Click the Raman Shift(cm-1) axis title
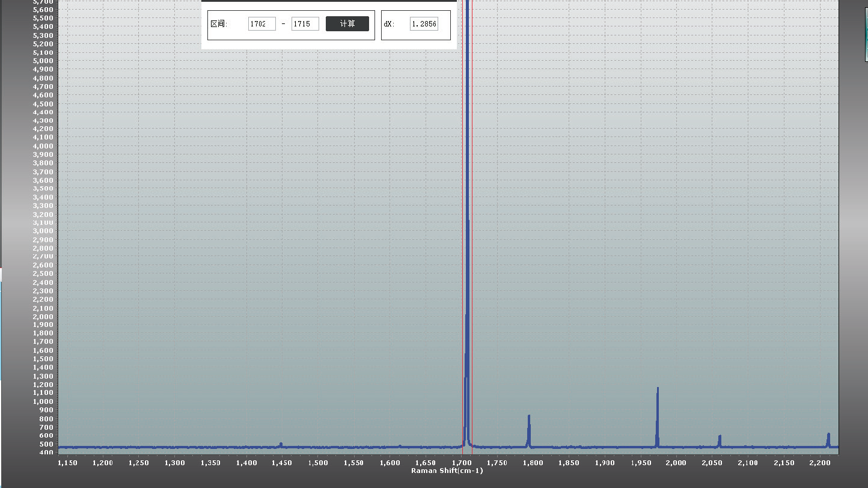This screenshot has height=488, width=868. 447,471
